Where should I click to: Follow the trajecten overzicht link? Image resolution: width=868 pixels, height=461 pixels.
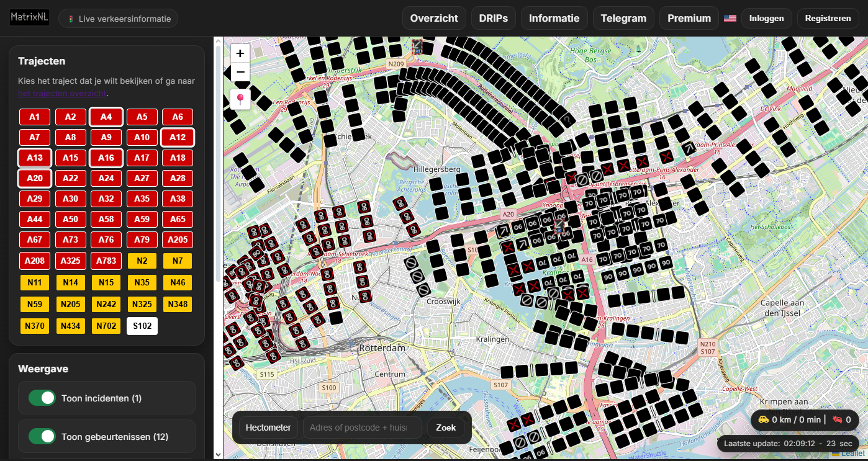(x=62, y=94)
